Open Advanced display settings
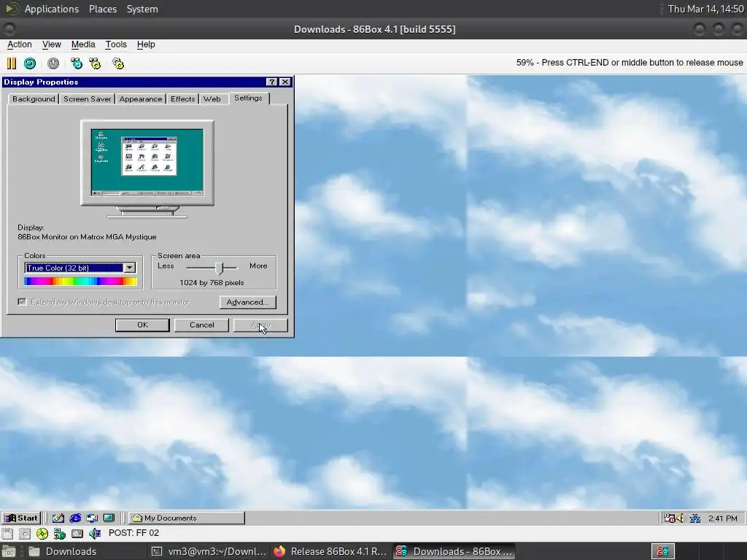 [x=248, y=302]
